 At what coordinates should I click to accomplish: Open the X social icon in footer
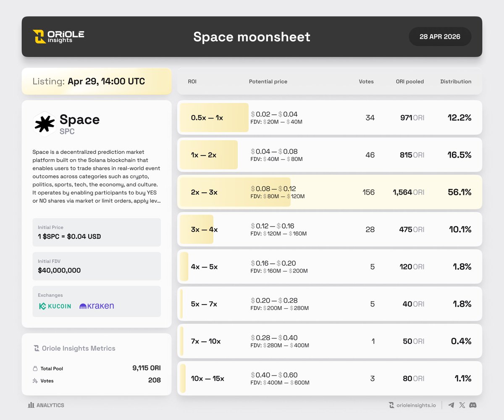[462, 405]
